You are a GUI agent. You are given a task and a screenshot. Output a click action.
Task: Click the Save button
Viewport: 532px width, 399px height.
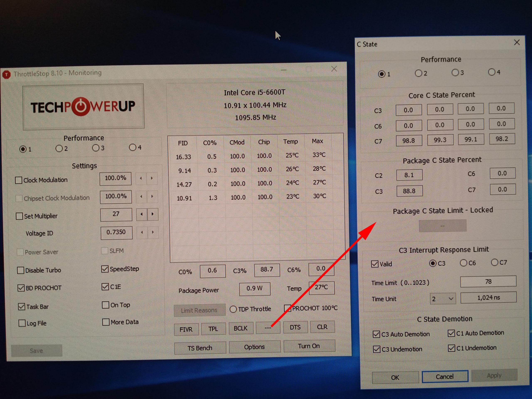pyautogui.click(x=37, y=351)
